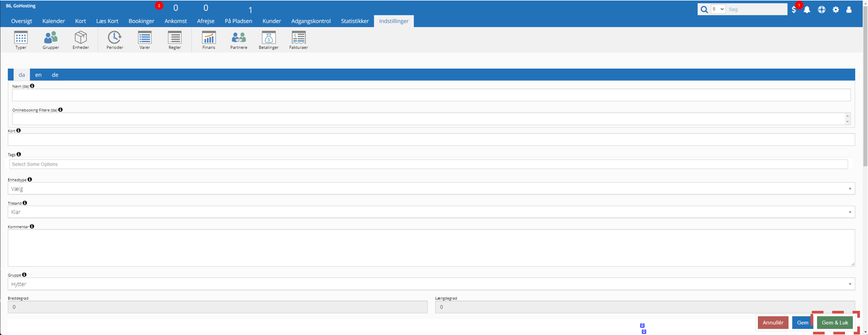Open the Grupper icon in toolbar
Viewport: 868px width, 335px height.
tap(51, 39)
